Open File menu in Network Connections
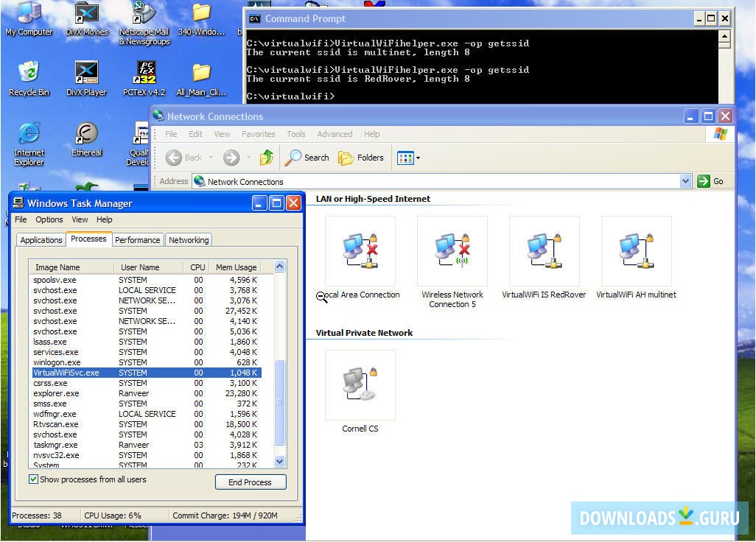 (x=171, y=134)
